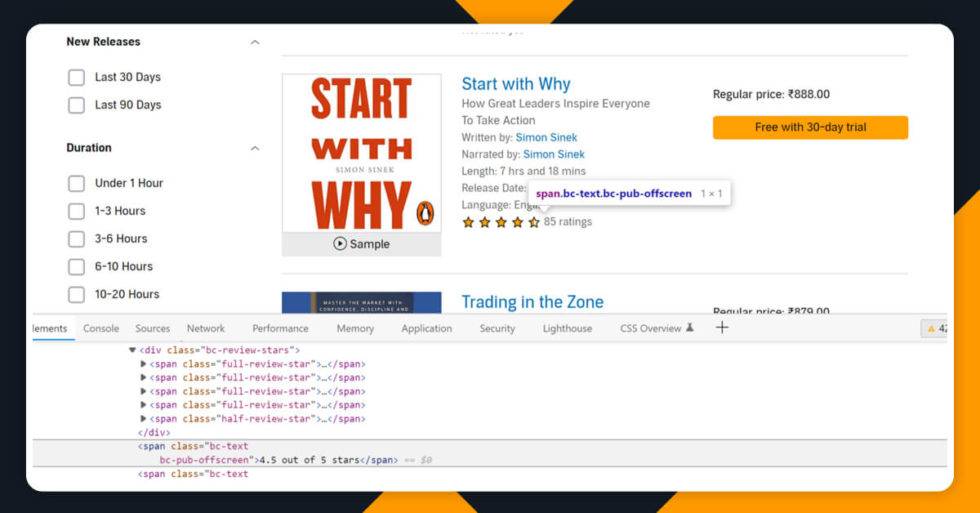The height and width of the screenshot is (513, 980).
Task: Switch to the Console tab
Action: click(101, 329)
